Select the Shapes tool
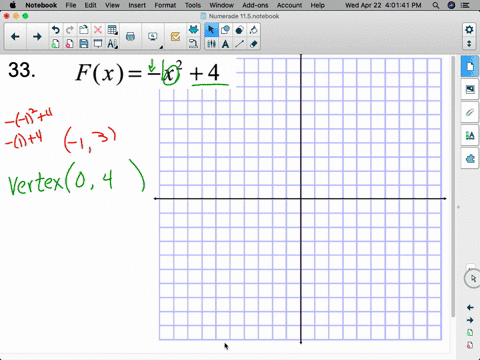Viewport: 480px width, 360px height. [x=225, y=30]
